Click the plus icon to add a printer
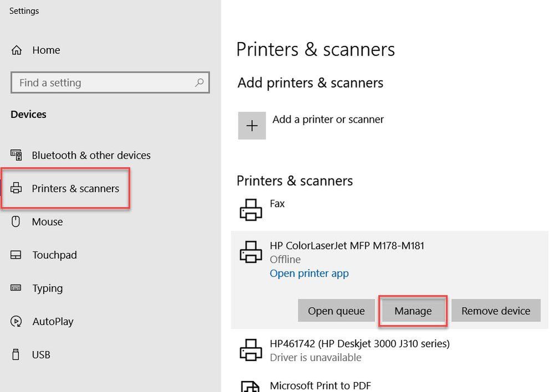 click(x=252, y=125)
